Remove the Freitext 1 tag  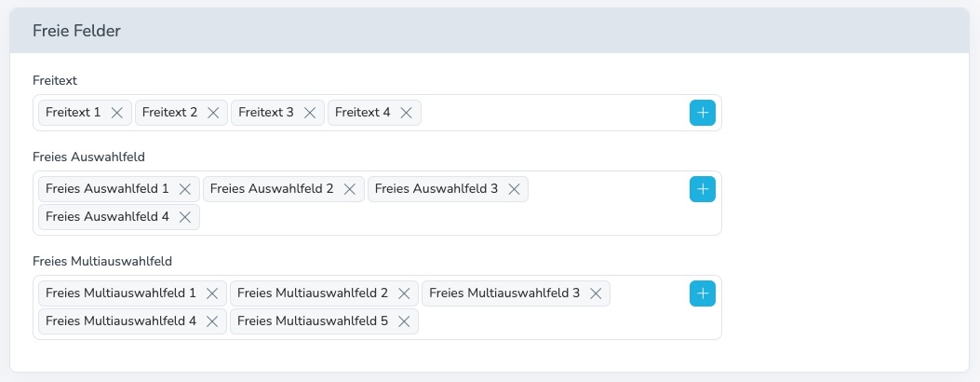(x=117, y=113)
